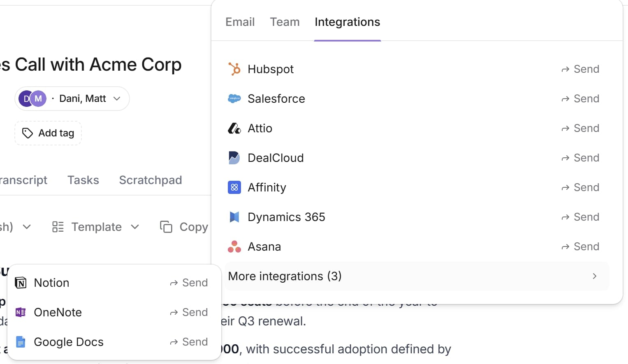Image resolution: width=628 pixels, height=364 pixels.
Task: Click the OneNote row label
Action: [x=58, y=312]
